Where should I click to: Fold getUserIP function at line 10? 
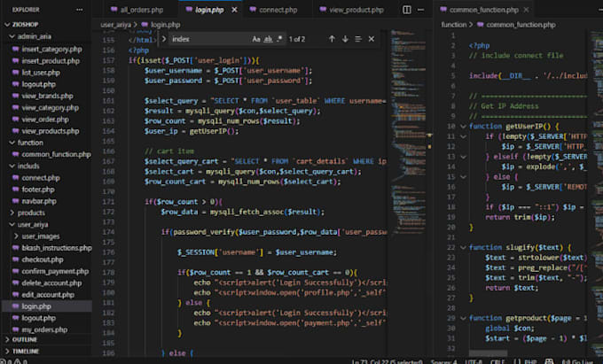tap(463, 127)
